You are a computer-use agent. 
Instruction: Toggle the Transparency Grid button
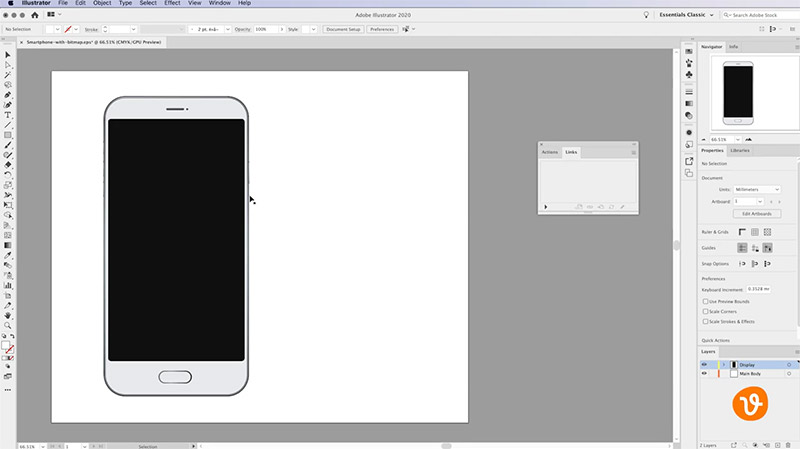pyautogui.click(x=767, y=232)
